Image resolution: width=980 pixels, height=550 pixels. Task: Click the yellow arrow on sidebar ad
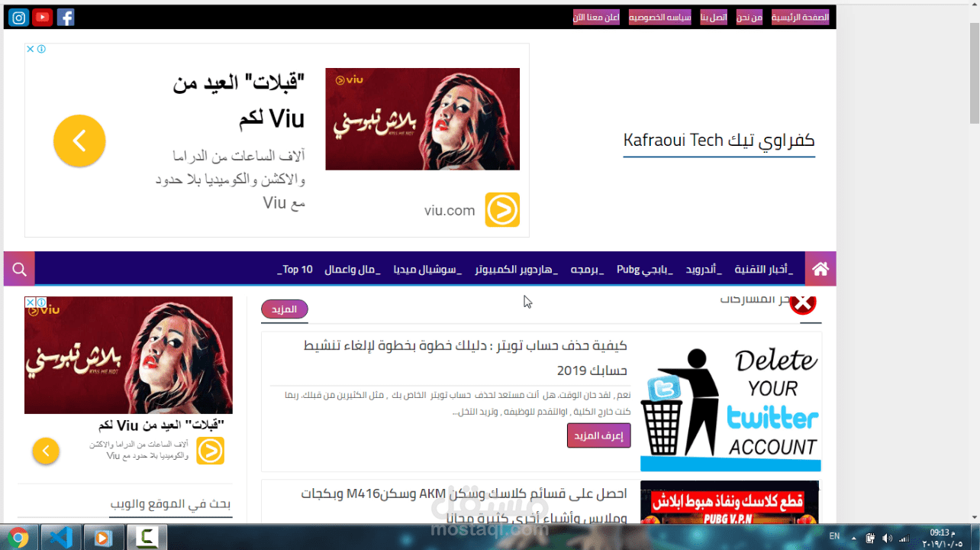46,451
